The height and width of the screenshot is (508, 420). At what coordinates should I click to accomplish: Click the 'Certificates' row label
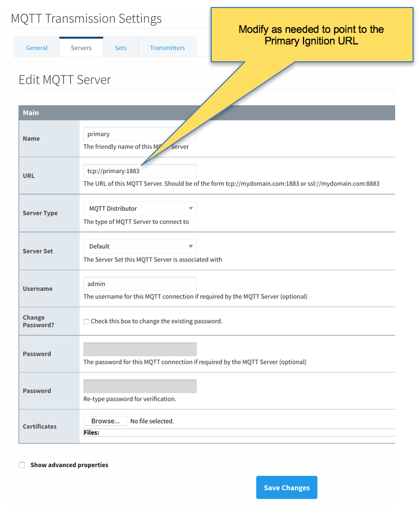click(39, 427)
